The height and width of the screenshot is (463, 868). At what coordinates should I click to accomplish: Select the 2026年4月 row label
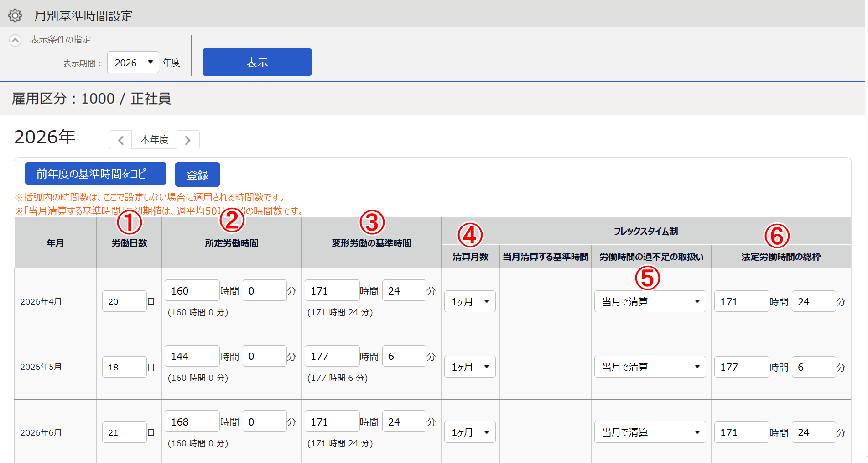(x=41, y=302)
